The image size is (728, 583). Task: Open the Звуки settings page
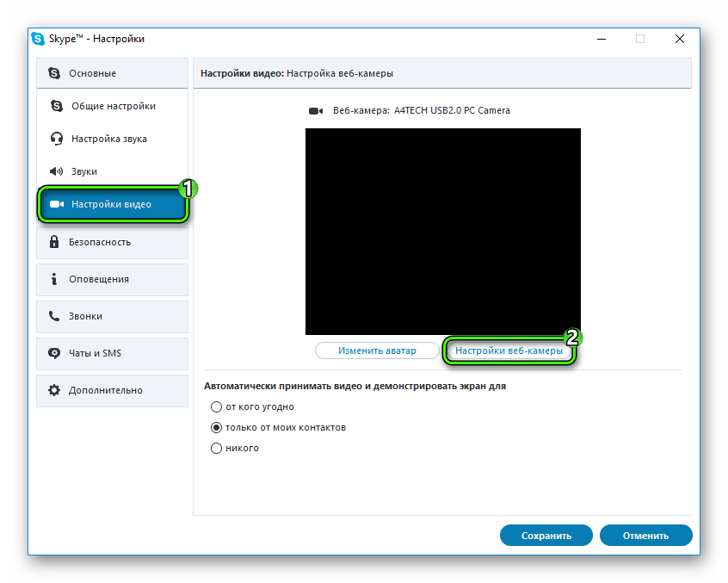pos(113,171)
